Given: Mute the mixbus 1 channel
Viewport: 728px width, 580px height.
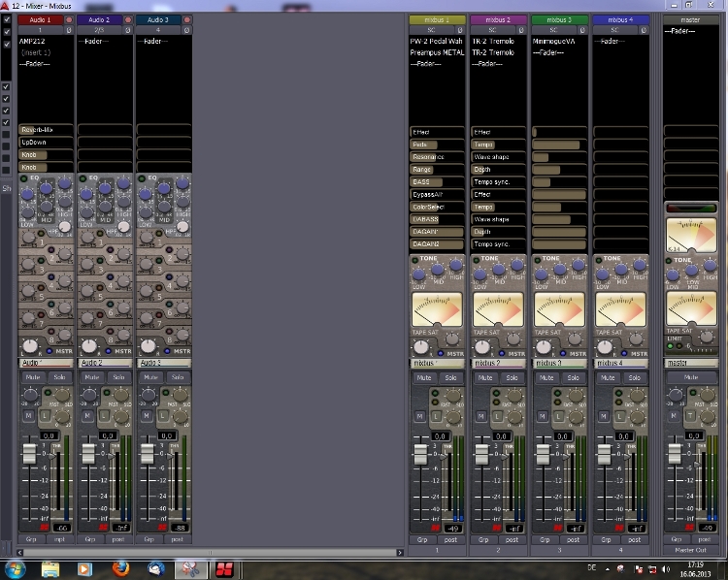Looking at the screenshot, I should coord(423,377).
